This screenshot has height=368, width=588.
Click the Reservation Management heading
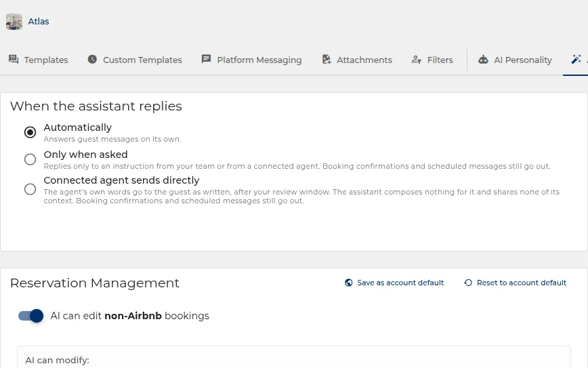click(x=95, y=283)
